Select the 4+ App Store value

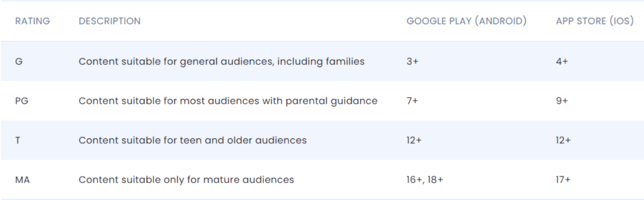click(562, 61)
